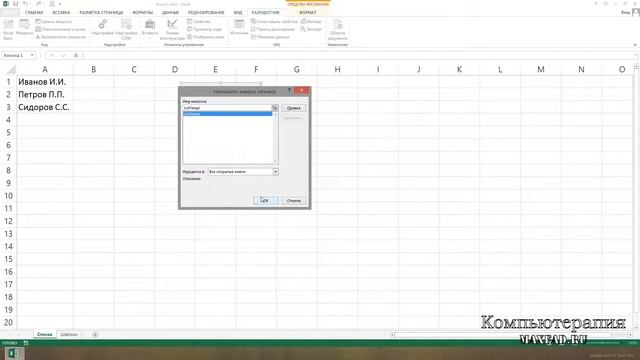640x360 pixels.
Task: Click formula bar confirm checkmark icon
Action: (x=64, y=55)
